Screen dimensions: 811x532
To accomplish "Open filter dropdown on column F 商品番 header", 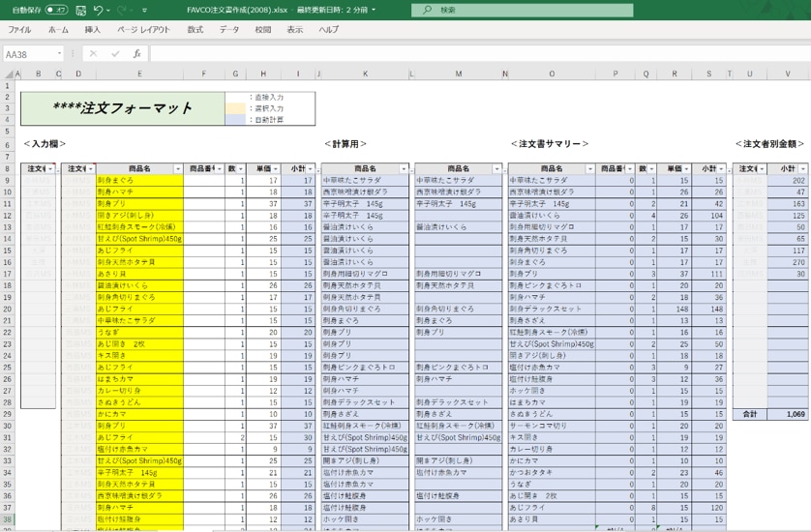I will (x=220, y=169).
